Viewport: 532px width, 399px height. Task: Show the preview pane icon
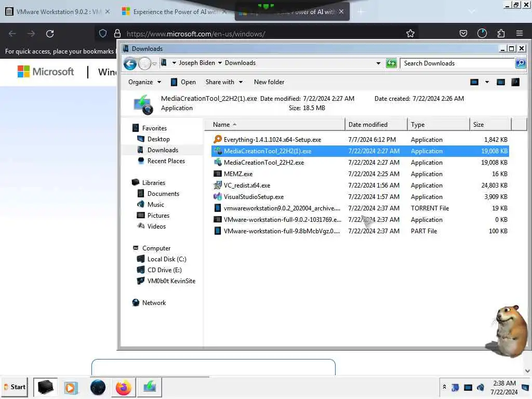[x=501, y=82]
